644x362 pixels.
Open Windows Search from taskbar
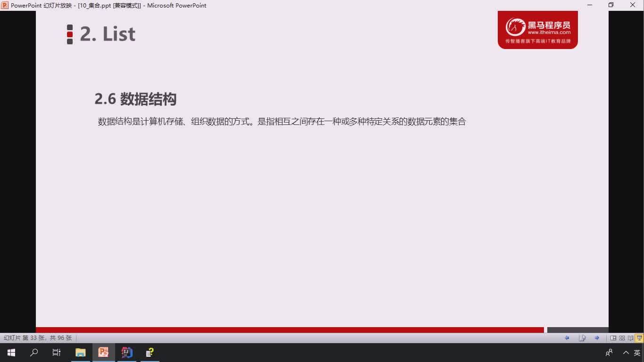click(33, 352)
